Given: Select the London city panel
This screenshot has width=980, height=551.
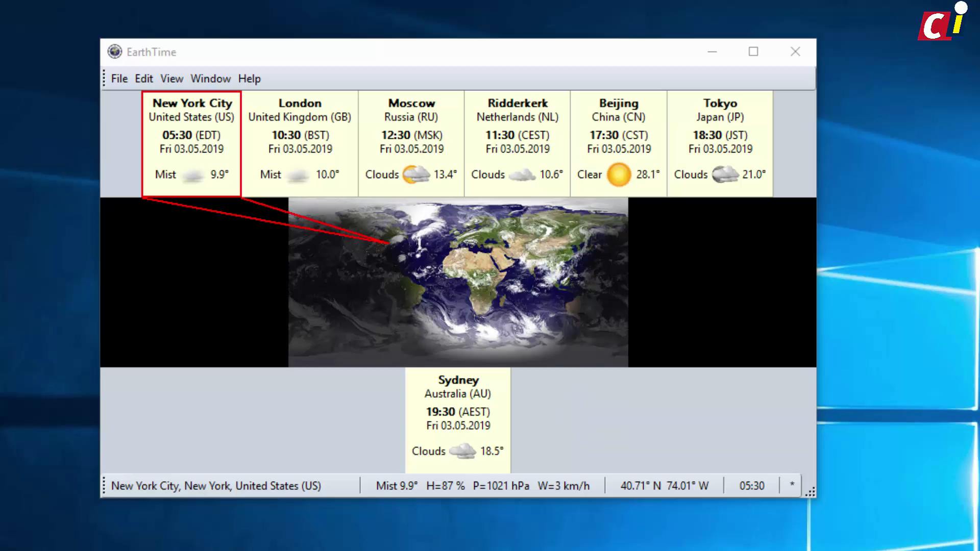Looking at the screenshot, I should [300, 143].
